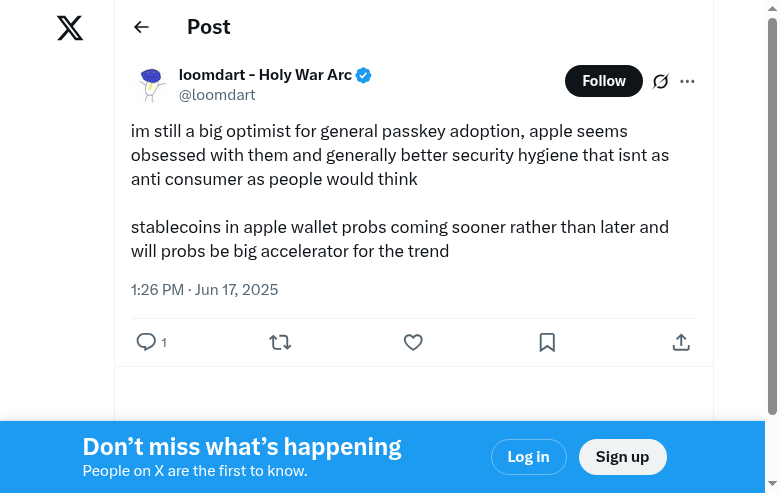
Task: Open the reply comment icon
Action: [146, 342]
